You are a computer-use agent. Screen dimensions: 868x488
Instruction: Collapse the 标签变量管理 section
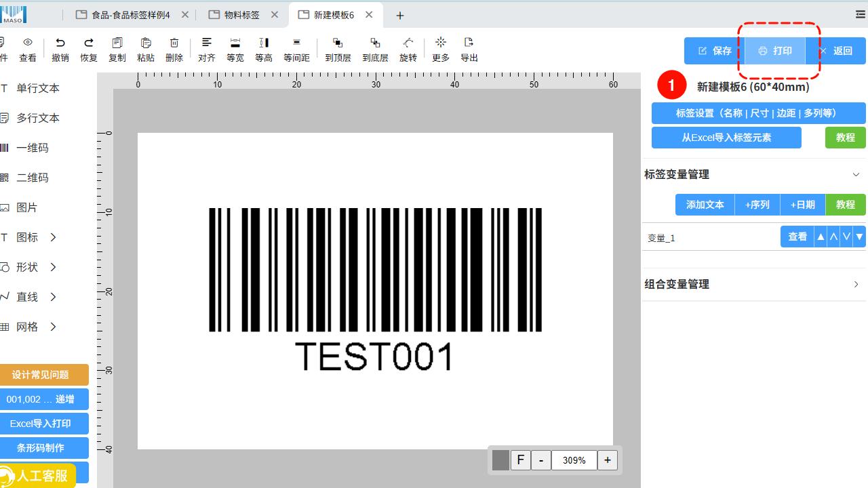tap(856, 175)
